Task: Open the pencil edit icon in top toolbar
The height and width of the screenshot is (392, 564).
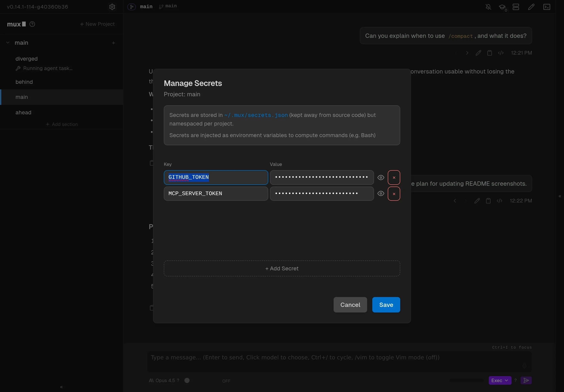Action: [531, 7]
